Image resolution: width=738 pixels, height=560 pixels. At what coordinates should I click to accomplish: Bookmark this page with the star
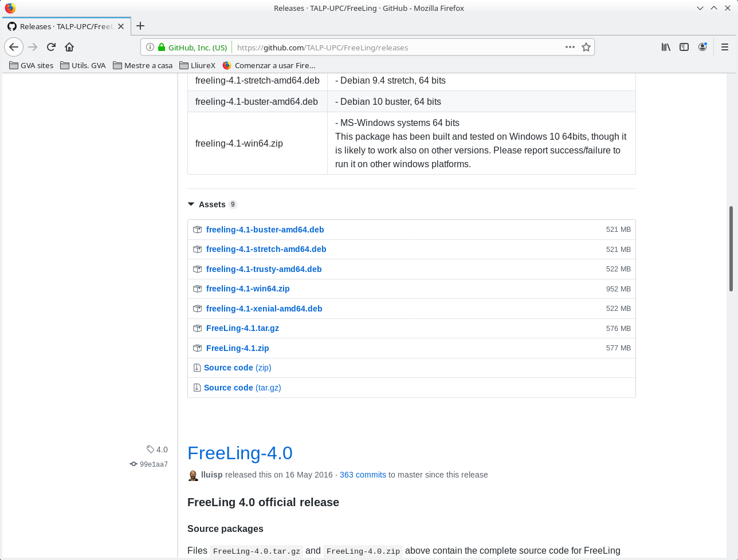(x=586, y=47)
